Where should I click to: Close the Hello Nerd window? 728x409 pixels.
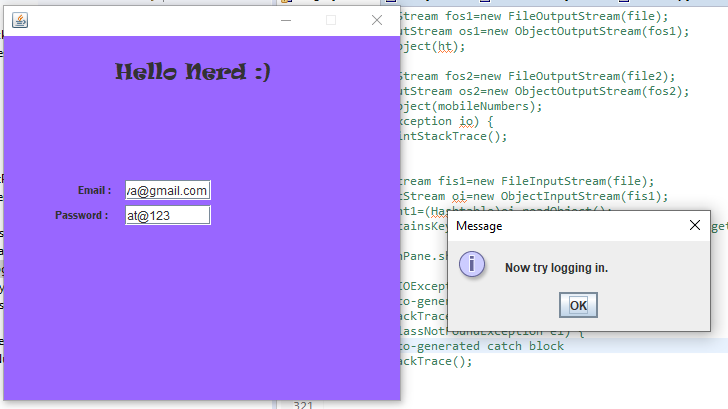[377, 20]
